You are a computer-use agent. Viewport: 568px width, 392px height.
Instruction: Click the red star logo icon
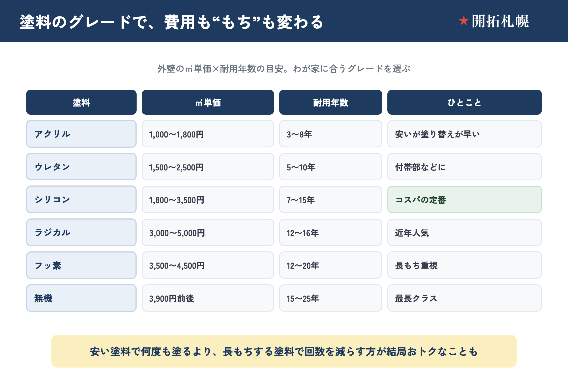pyautogui.click(x=463, y=21)
